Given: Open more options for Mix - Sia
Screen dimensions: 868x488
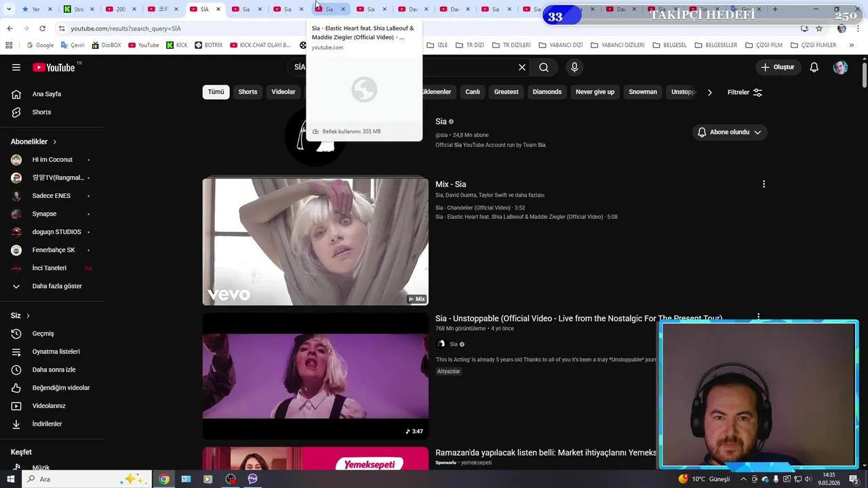Looking at the screenshot, I should tap(764, 184).
